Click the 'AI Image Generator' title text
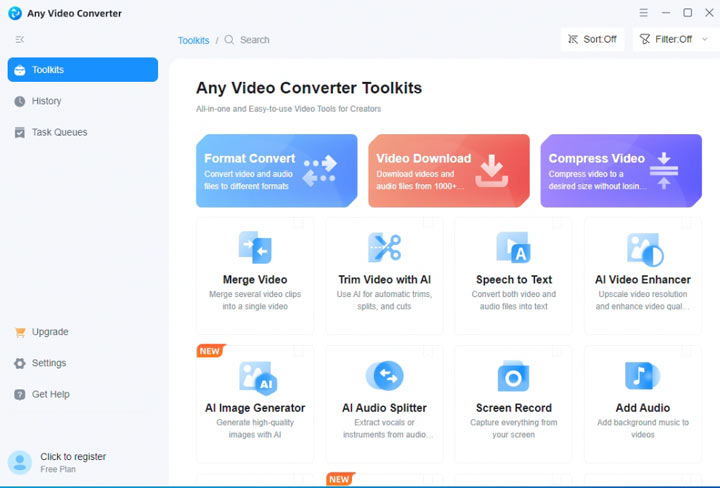This screenshot has height=488, width=720. 255,408
